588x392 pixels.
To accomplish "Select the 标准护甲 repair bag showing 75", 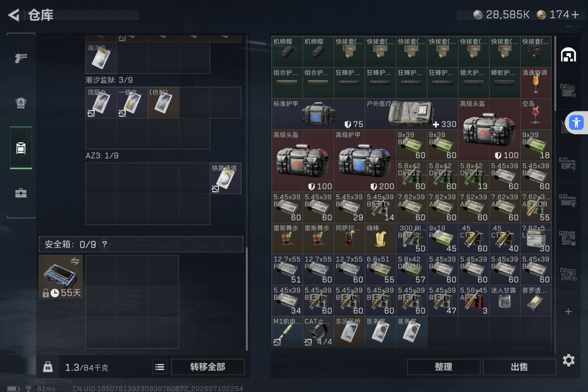I will pos(318,114).
